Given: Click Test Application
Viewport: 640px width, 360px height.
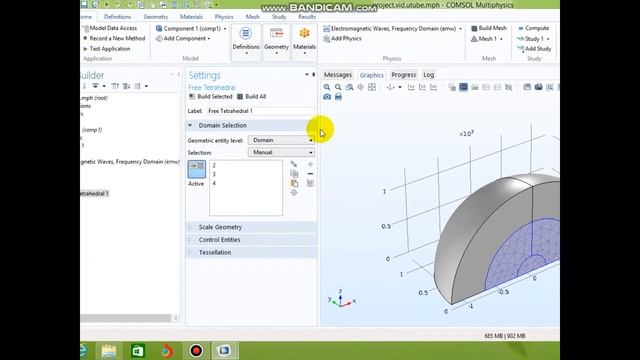Looking at the screenshot, I should [x=106, y=49].
